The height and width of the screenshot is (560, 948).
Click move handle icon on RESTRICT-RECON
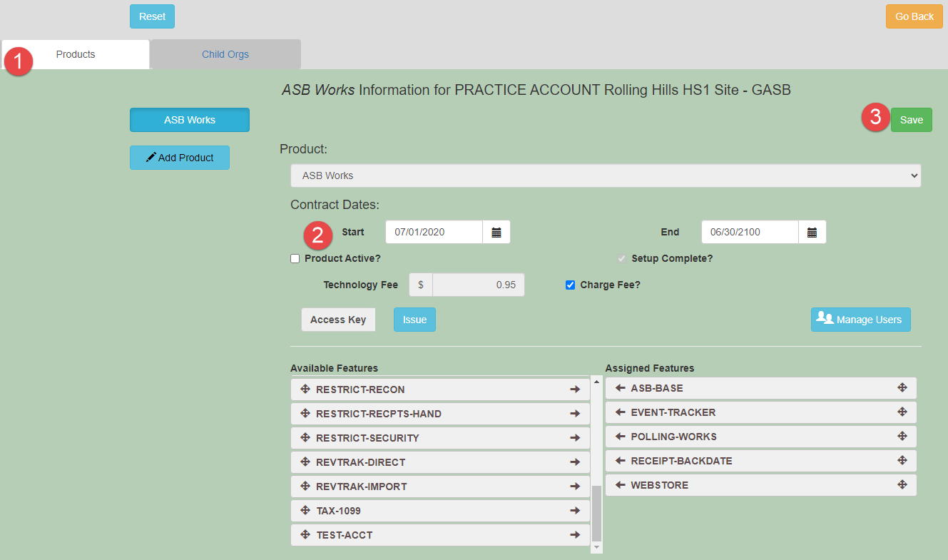tap(305, 390)
